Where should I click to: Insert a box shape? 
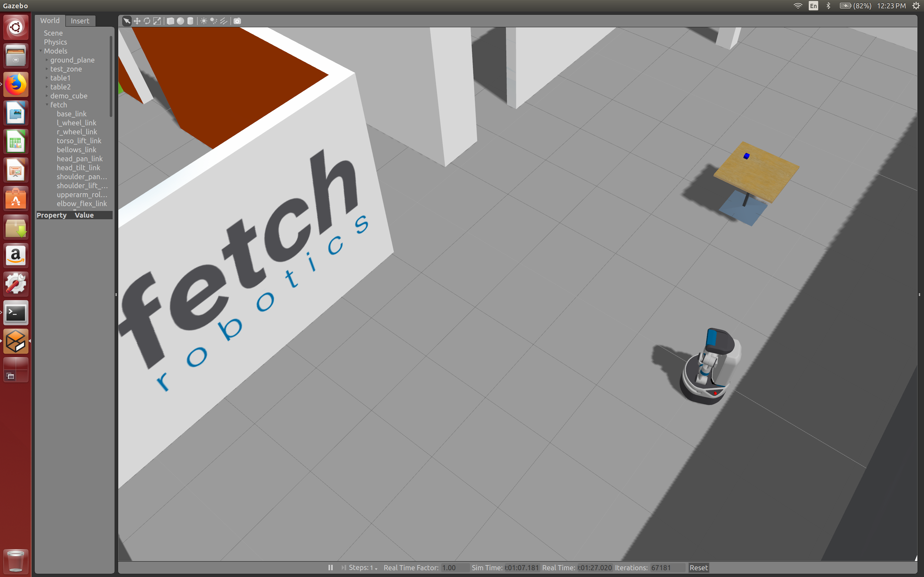coord(171,21)
